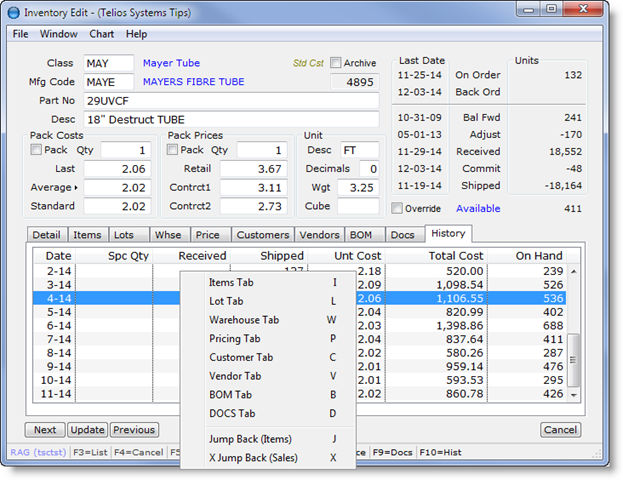This screenshot has width=623, height=480.
Task: Click the scroll down arrow in History list
Action: (x=574, y=396)
